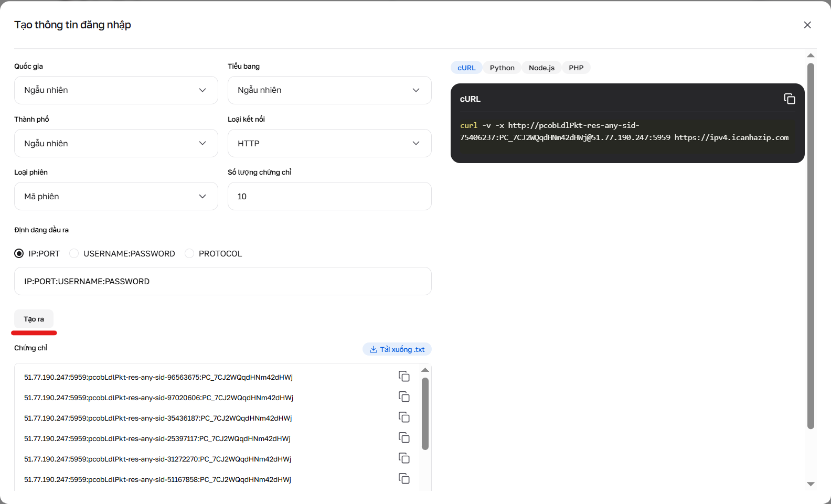Switch to the Node.js code tab

(x=541, y=68)
